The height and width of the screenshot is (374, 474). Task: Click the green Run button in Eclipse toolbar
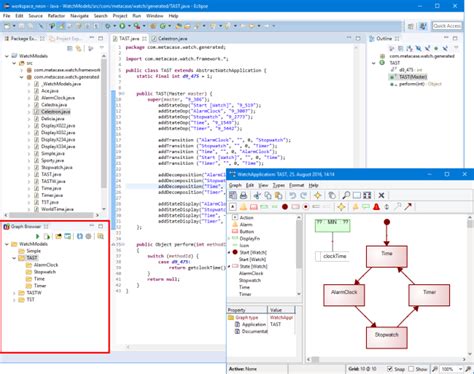coord(123,26)
